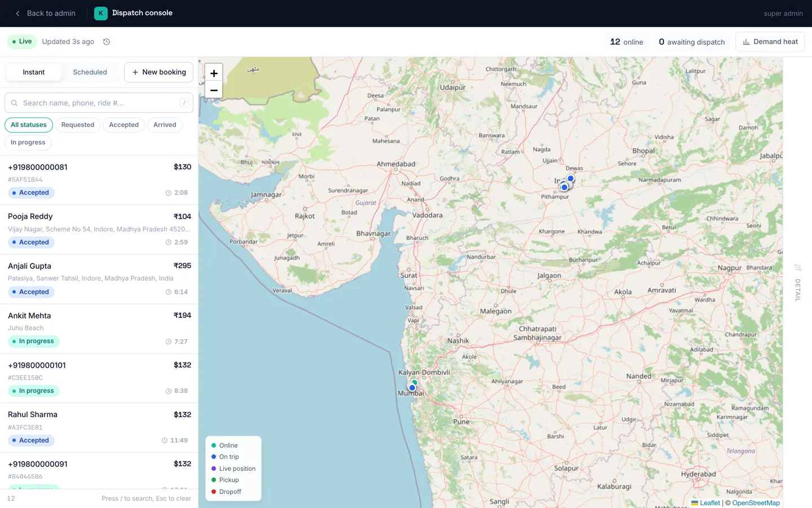Open Demand heat view
Viewport: 812px width, 508px height.
pos(770,42)
